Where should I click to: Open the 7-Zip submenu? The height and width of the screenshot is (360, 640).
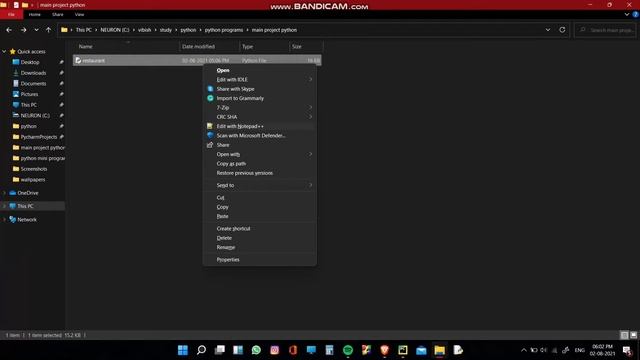[x=260, y=108]
